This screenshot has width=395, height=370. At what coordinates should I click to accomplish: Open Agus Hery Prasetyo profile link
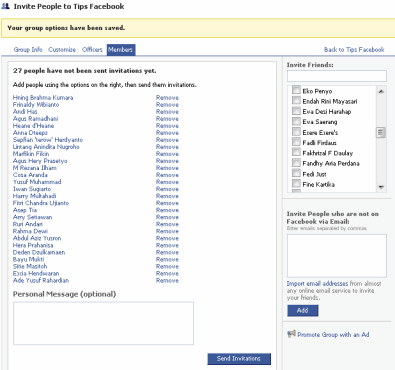tap(40, 161)
